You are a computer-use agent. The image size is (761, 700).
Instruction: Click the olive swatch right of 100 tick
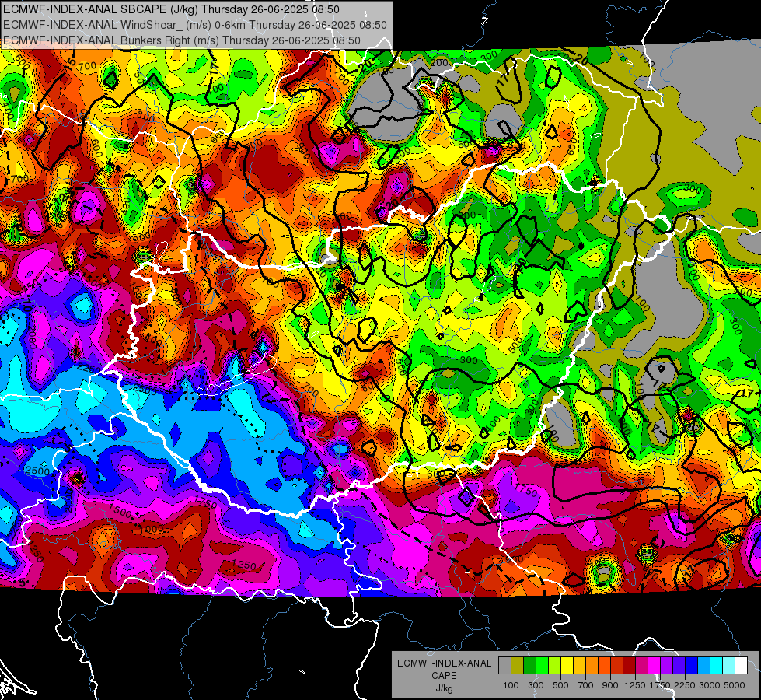point(518,666)
